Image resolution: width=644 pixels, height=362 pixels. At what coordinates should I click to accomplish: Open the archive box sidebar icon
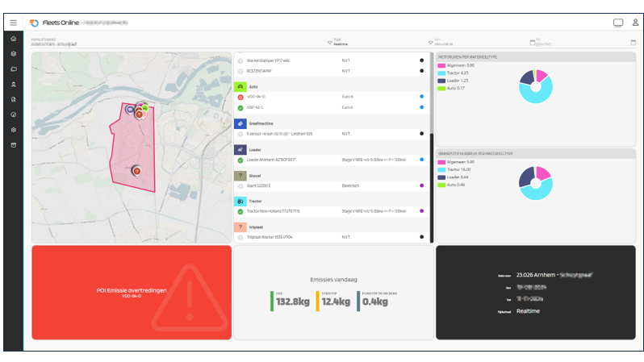click(x=14, y=145)
